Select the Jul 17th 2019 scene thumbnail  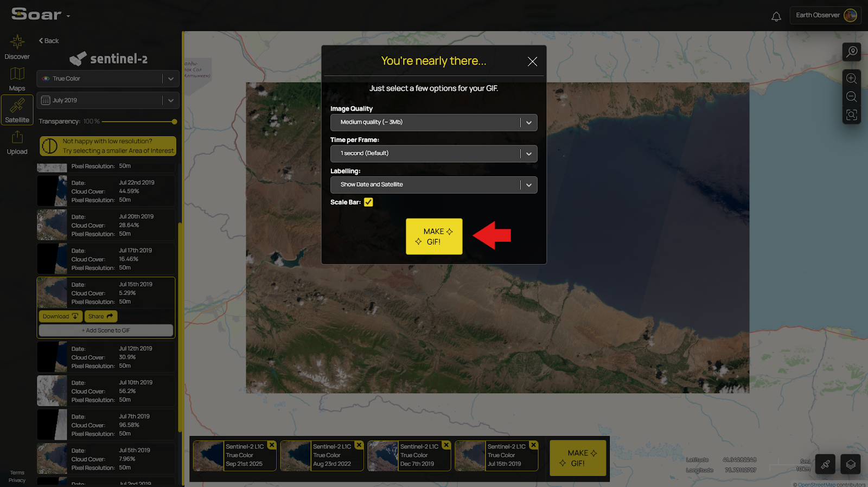click(52, 259)
